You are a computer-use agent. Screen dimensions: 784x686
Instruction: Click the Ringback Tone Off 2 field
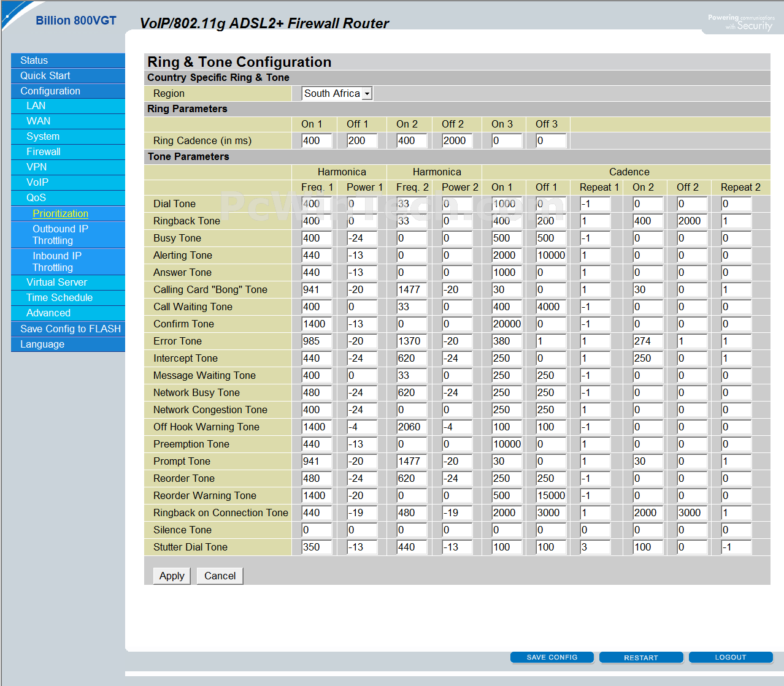[x=692, y=221]
